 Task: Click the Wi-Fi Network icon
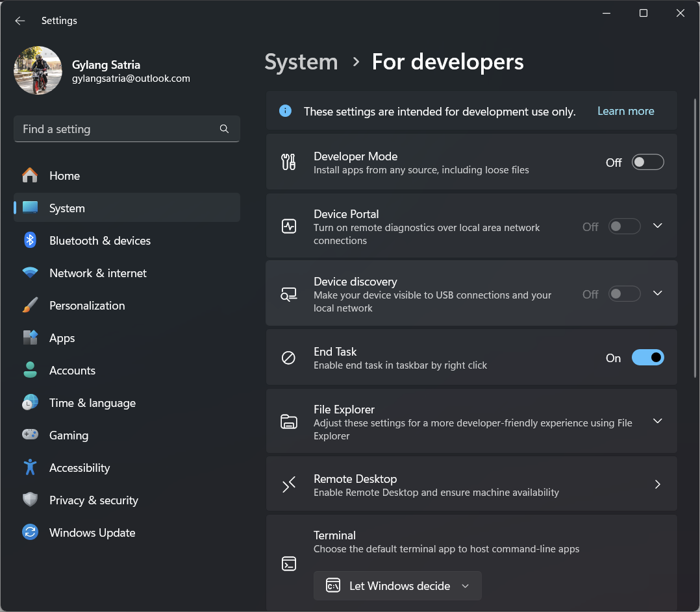[x=30, y=273]
